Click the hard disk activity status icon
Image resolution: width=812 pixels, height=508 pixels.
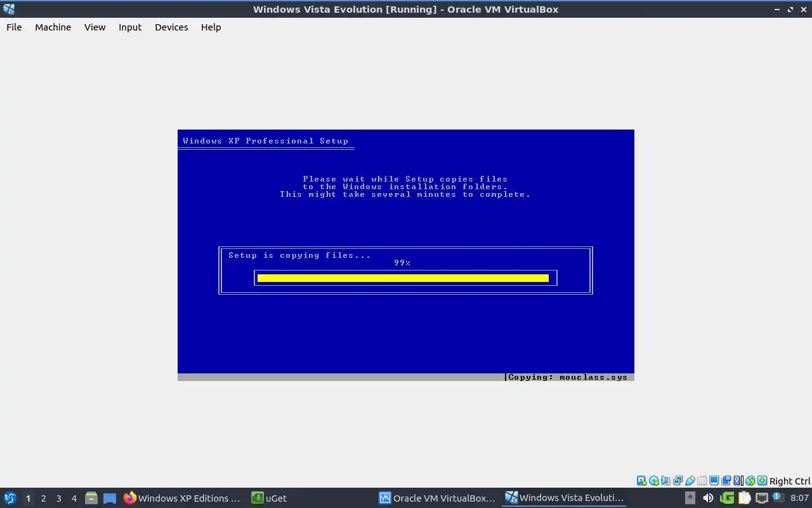pos(642,481)
